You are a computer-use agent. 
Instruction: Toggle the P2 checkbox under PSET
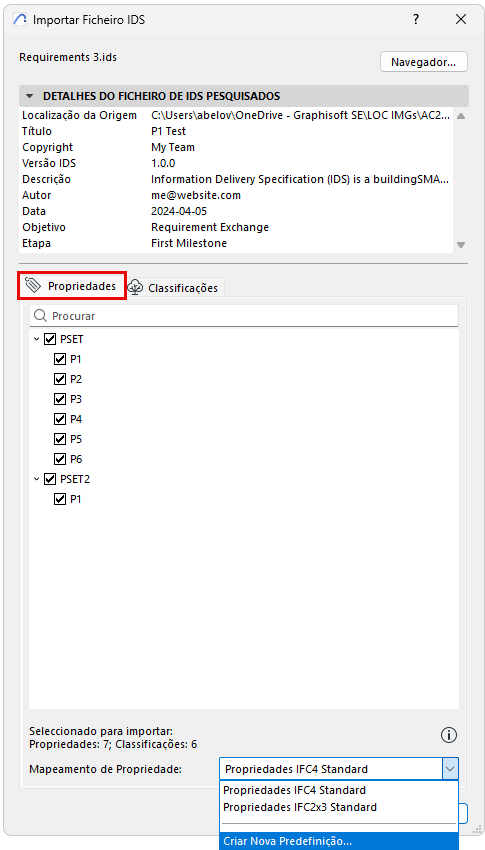point(60,379)
